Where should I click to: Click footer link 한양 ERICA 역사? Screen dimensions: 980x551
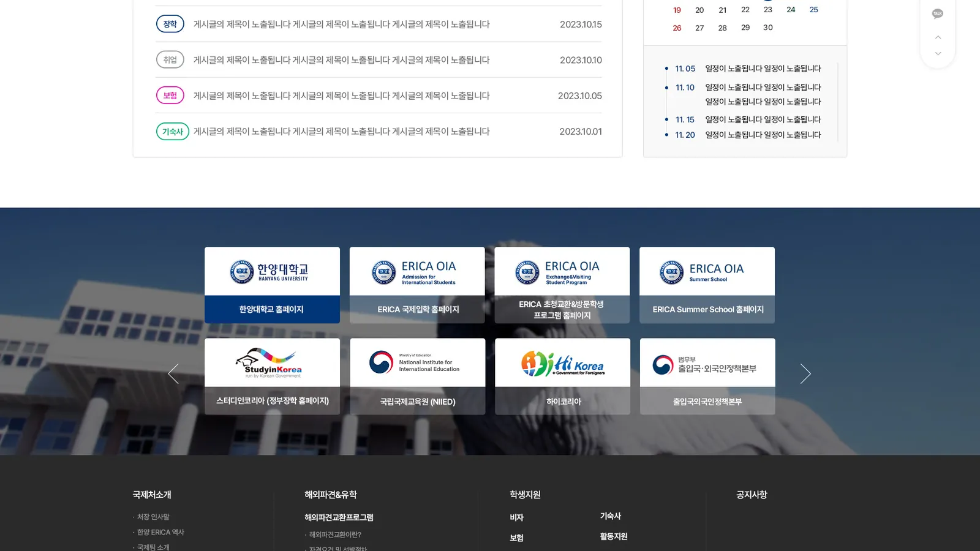pos(160,532)
